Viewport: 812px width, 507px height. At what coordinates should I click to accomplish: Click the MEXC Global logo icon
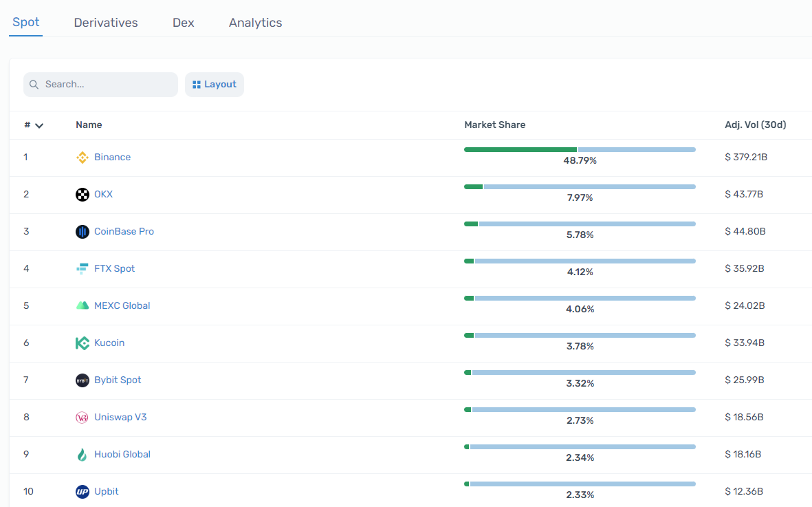(x=83, y=305)
